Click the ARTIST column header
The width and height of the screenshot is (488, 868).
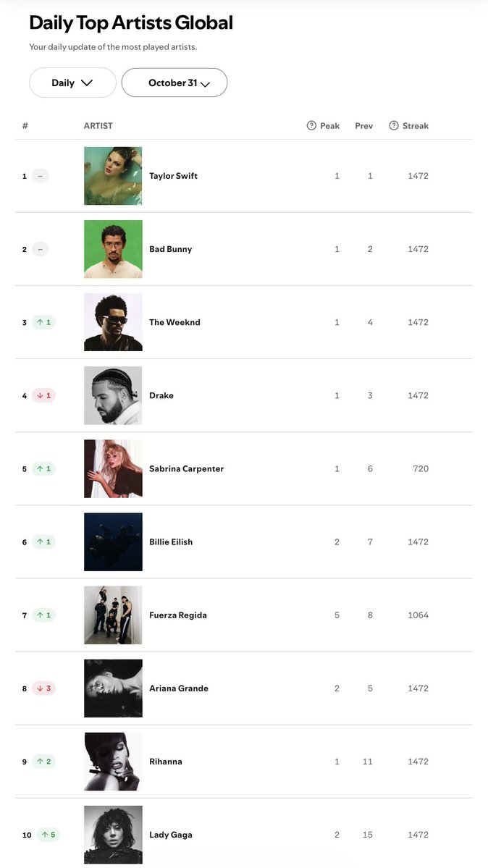pos(98,126)
